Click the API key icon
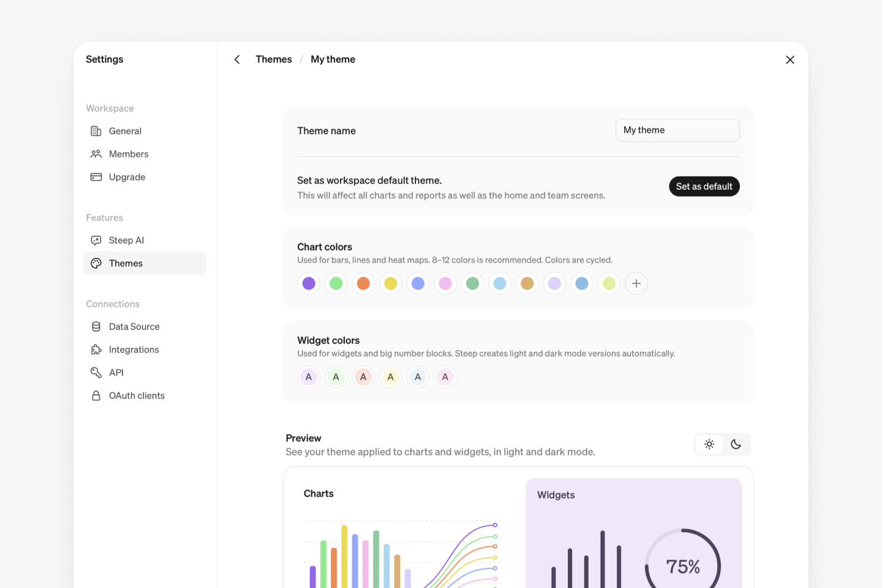Image resolution: width=882 pixels, height=588 pixels. [96, 372]
